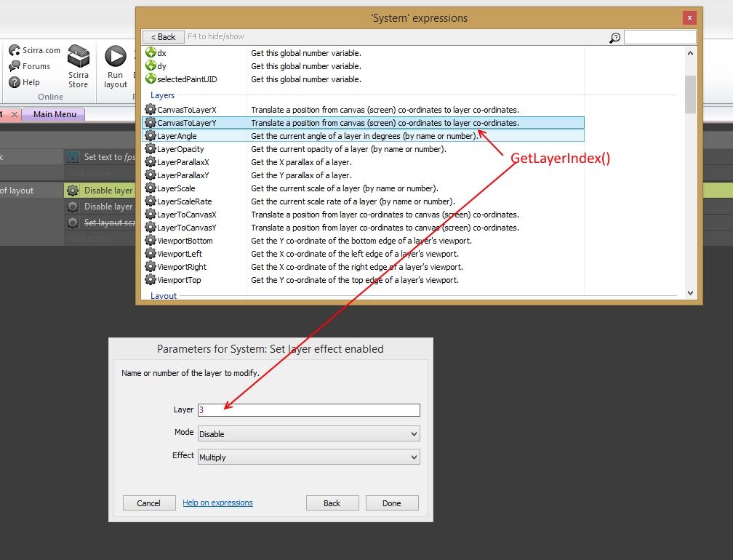The width and height of the screenshot is (733, 560).
Task: Select the ViewportTop expression gear icon
Action: (151, 280)
